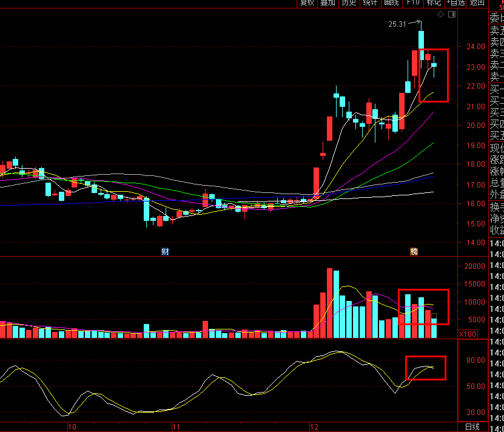Screen dimensions: 504x432
Task: Open the 复权 adjustment toolbar button
Action: click(x=307, y=3)
